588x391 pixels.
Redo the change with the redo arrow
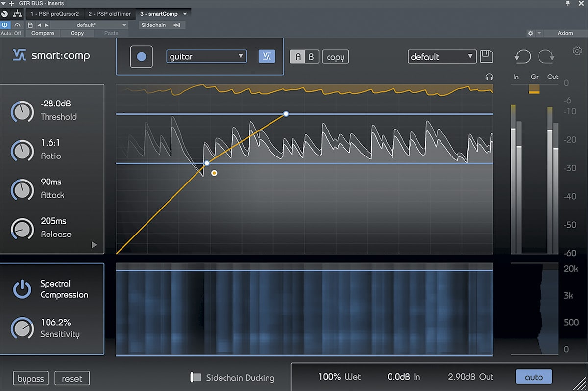[546, 56]
